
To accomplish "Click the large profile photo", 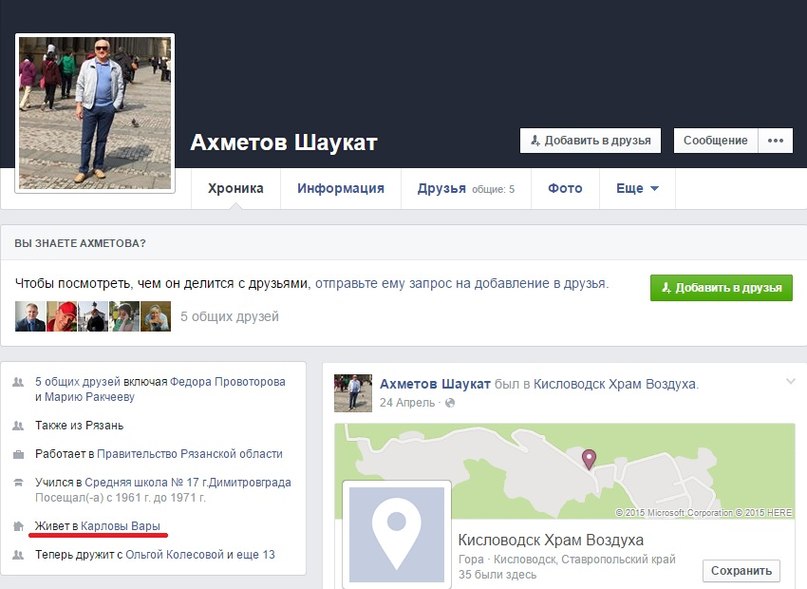I will (95, 113).
